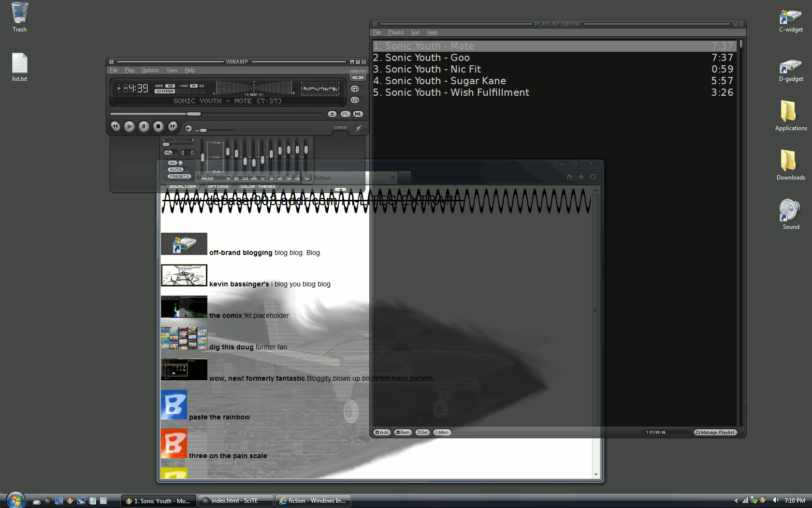Click the Manage Playlist button
The height and width of the screenshot is (508, 812).
(x=715, y=433)
